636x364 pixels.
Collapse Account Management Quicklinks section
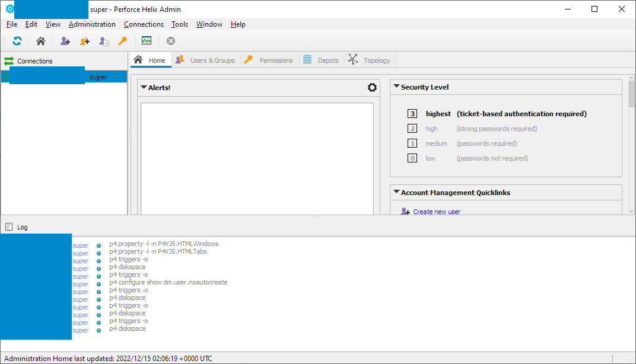click(x=397, y=191)
